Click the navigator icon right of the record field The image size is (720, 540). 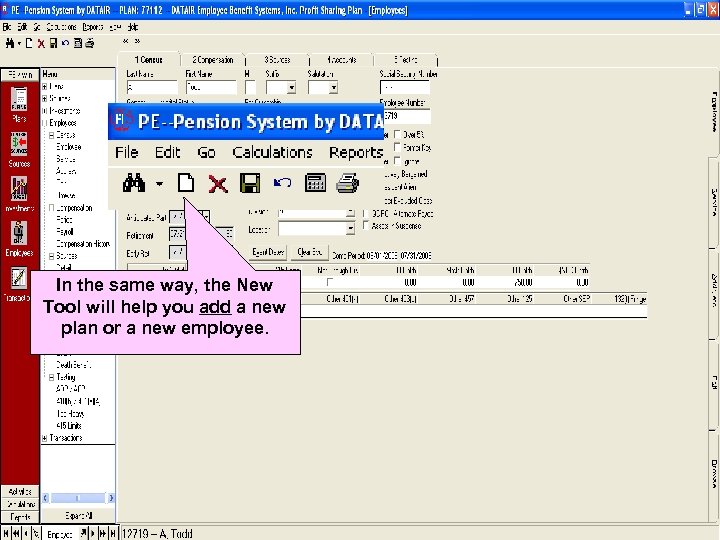click(x=83, y=533)
